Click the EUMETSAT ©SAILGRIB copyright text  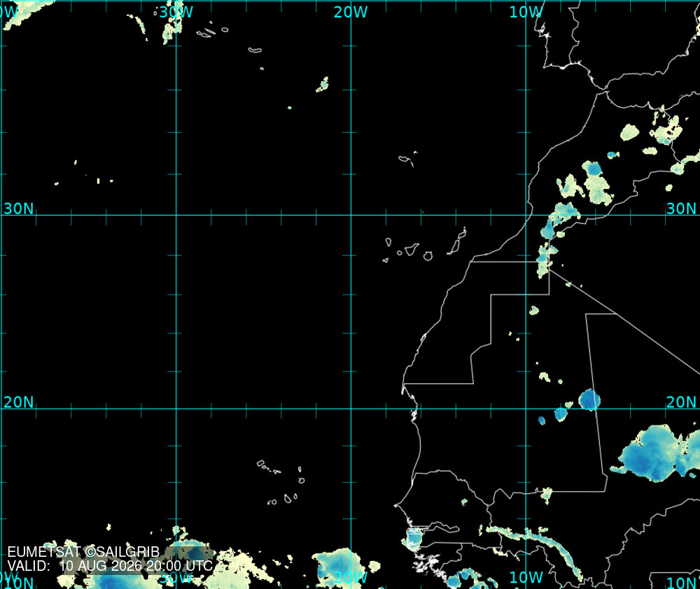(83, 552)
